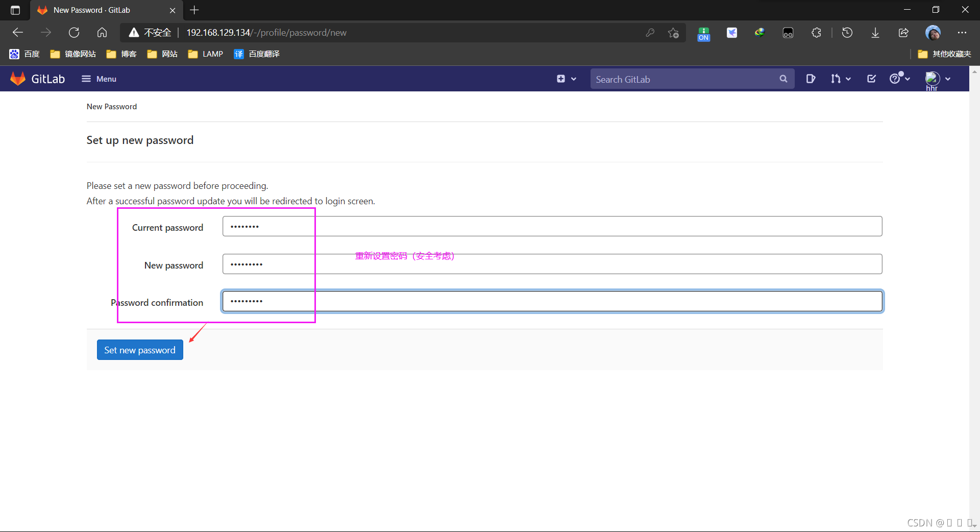
Task: Open browser settings and more menu
Action: tap(962, 33)
